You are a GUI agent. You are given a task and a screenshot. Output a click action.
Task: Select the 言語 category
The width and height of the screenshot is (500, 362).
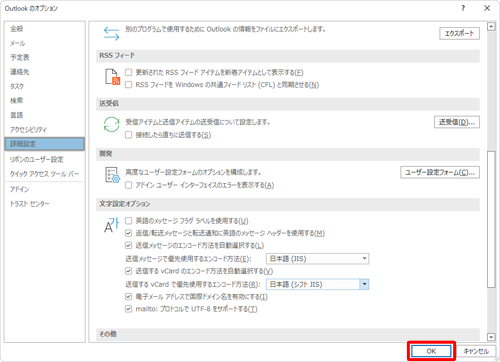pos(44,115)
